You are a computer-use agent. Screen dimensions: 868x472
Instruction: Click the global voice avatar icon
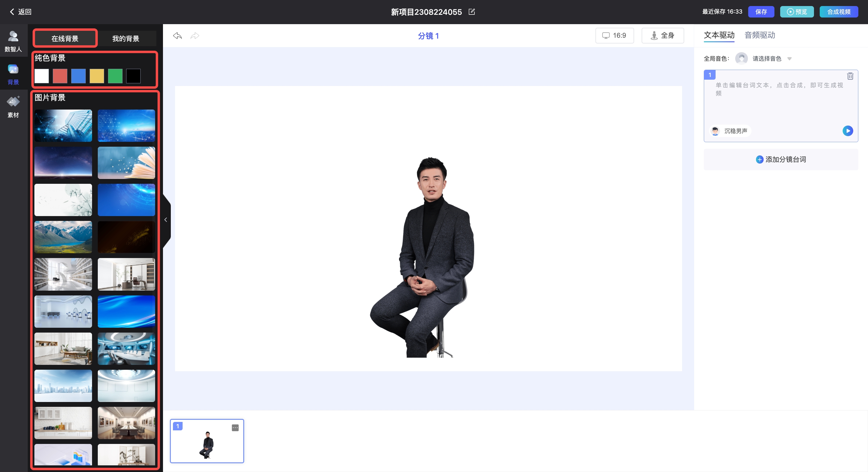click(741, 58)
